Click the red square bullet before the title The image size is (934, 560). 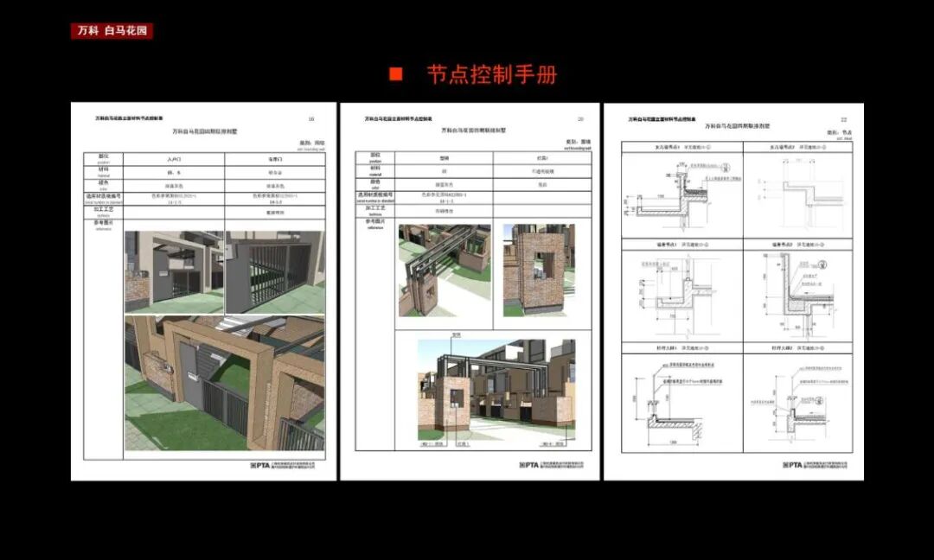[395, 73]
